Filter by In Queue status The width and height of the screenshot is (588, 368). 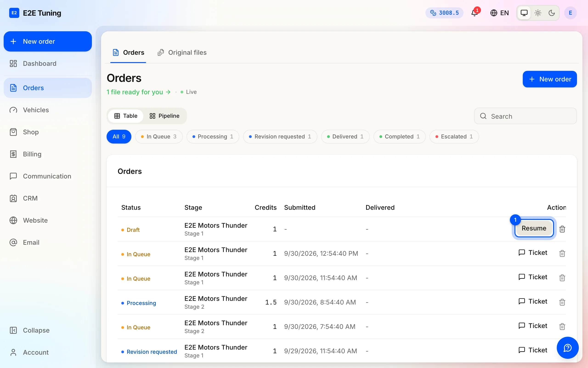coord(159,137)
